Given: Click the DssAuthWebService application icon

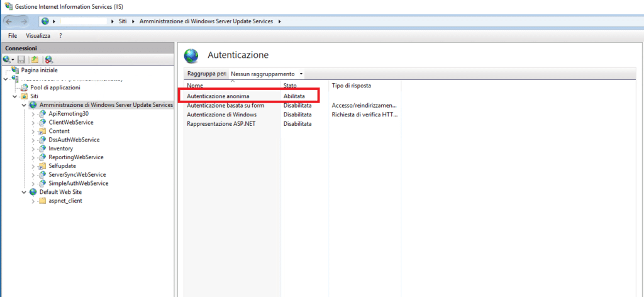Looking at the screenshot, I should pyautogui.click(x=42, y=140).
